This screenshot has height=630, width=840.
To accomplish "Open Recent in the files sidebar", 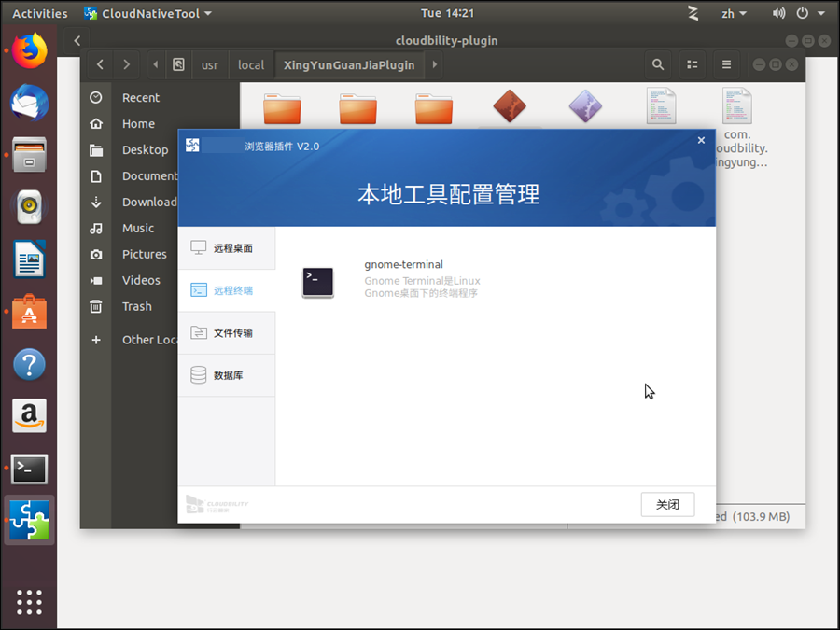I will point(140,98).
